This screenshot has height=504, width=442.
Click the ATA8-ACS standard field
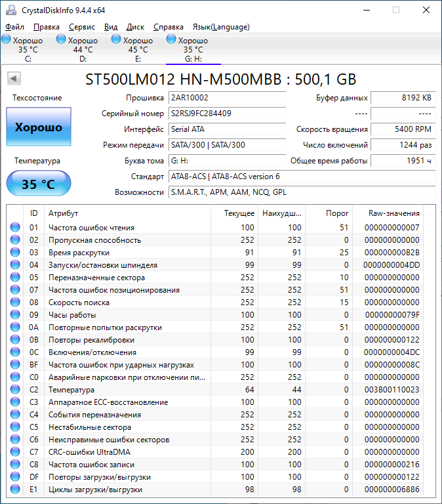[x=302, y=177]
